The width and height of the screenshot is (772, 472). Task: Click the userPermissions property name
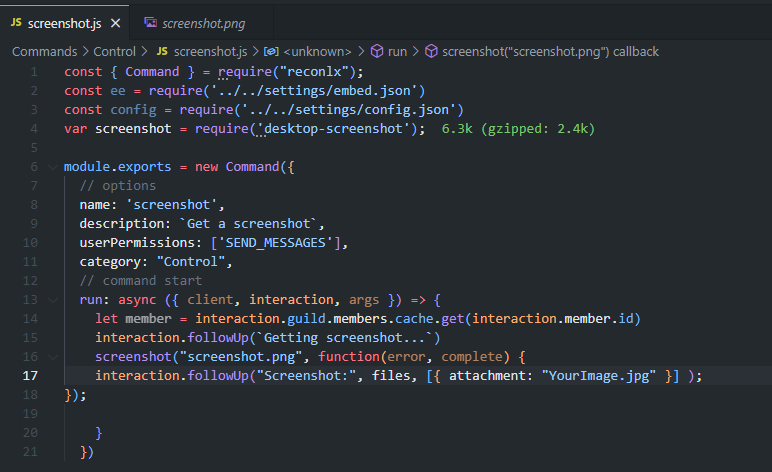(137, 243)
